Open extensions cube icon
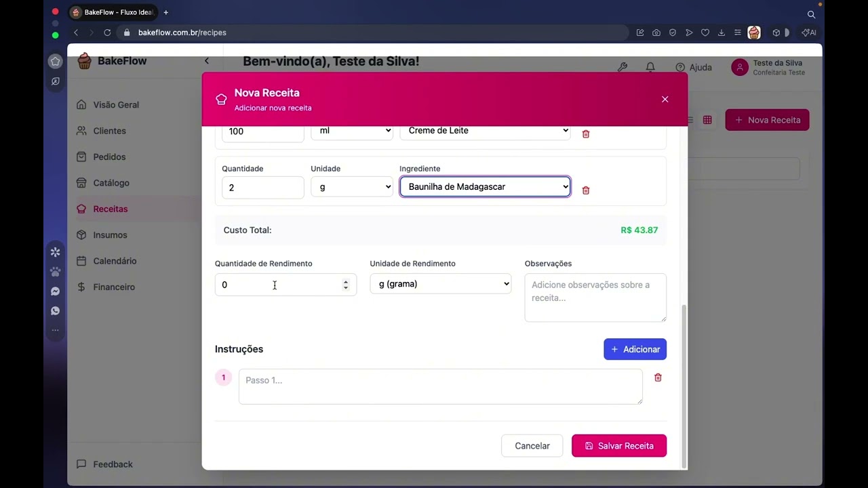 (776, 33)
